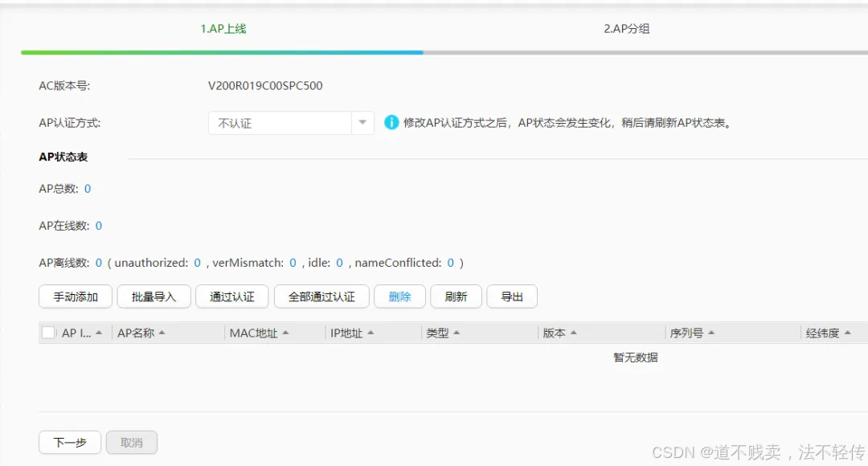Sort by 类型 column arrow
Viewport: 868px width, 466px height.
457,333
